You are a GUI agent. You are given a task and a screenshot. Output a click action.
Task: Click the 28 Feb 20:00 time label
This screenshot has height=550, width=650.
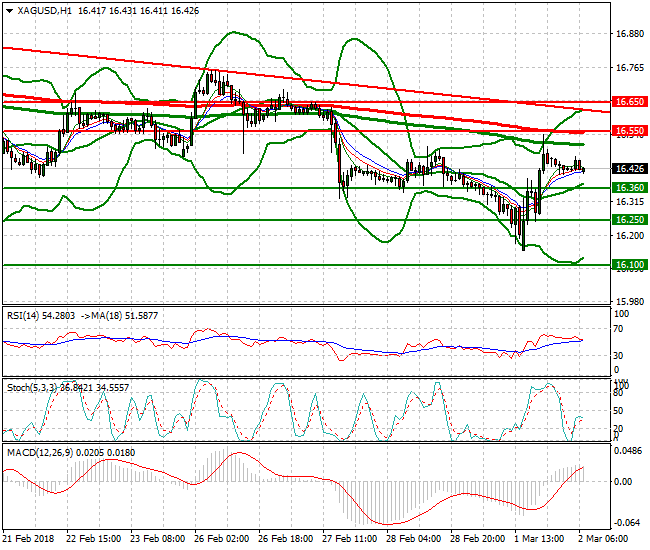click(478, 539)
